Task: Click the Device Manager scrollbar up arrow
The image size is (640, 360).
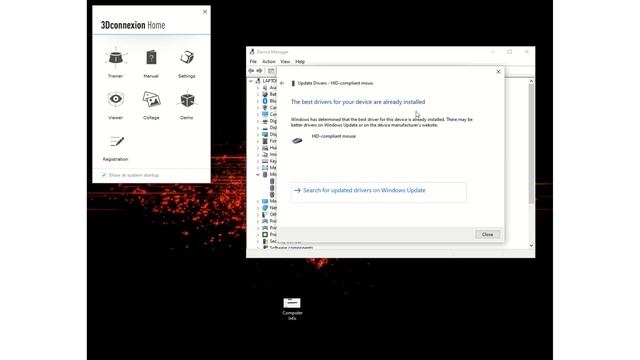Action: 531,81
